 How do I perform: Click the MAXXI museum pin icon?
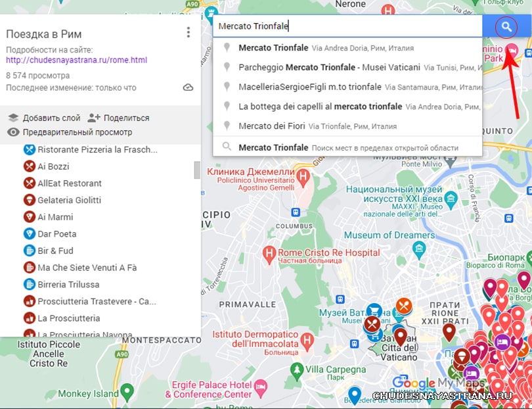(x=451, y=199)
